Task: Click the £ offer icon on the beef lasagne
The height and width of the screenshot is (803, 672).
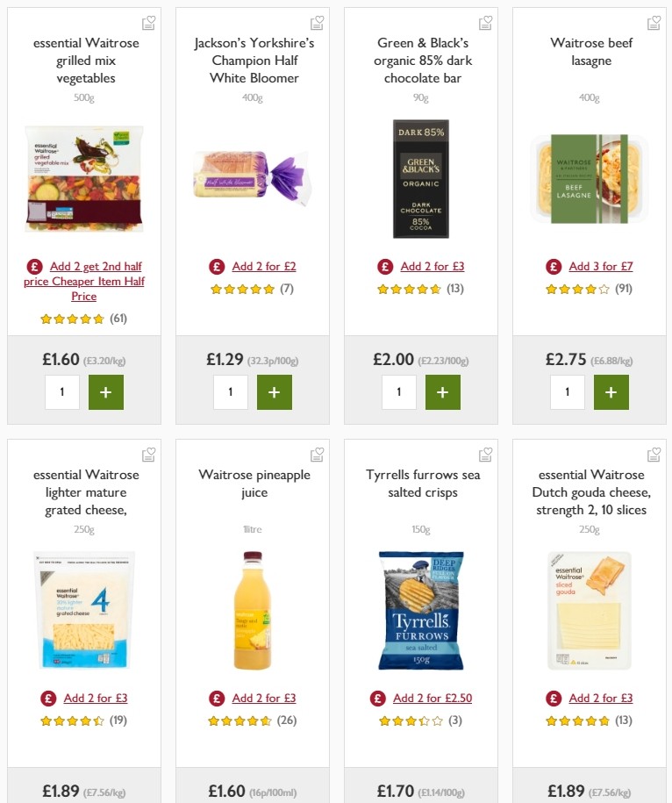Action: click(554, 265)
